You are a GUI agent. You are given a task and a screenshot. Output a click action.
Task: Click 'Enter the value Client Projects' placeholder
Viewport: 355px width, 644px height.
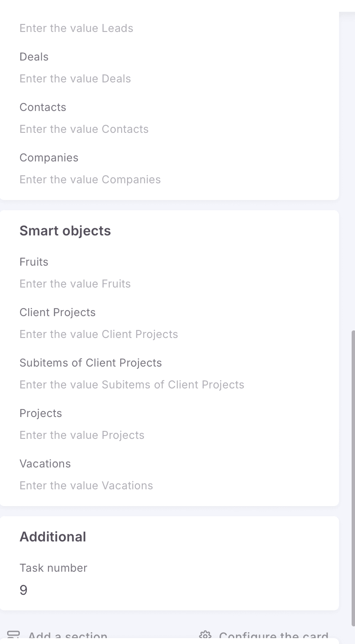99,334
